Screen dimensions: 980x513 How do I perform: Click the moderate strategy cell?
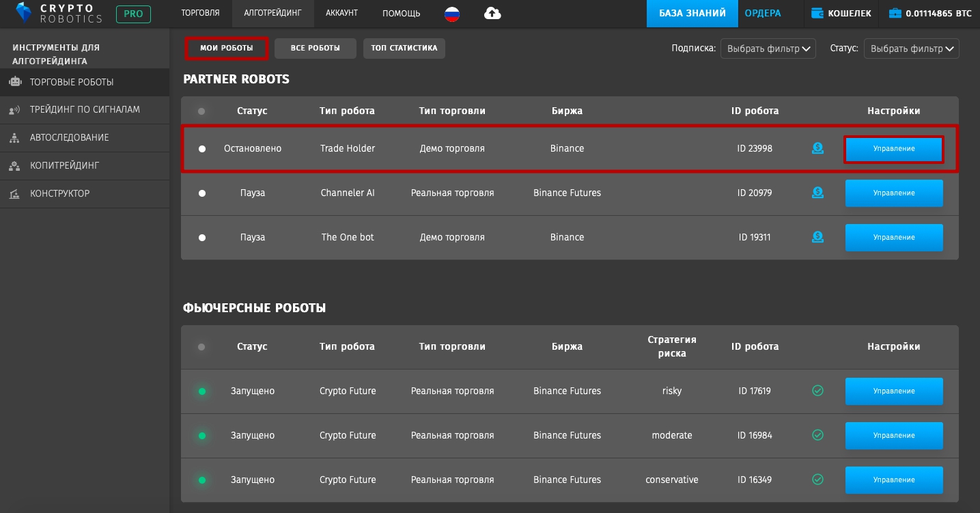click(x=672, y=435)
